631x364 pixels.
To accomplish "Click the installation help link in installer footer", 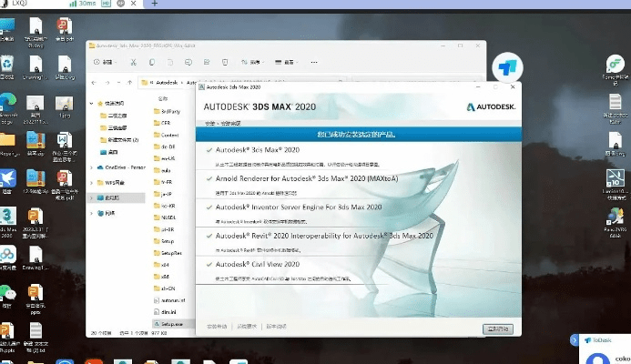I will coord(216,326).
